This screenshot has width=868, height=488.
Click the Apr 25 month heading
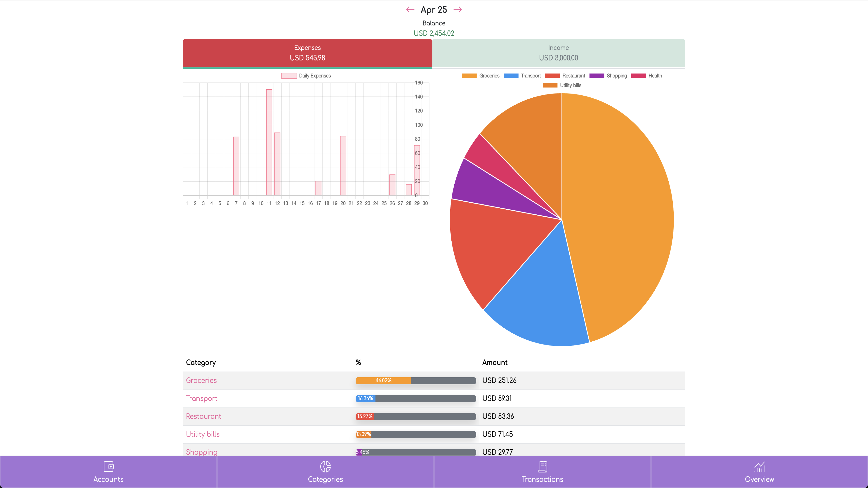434,10
